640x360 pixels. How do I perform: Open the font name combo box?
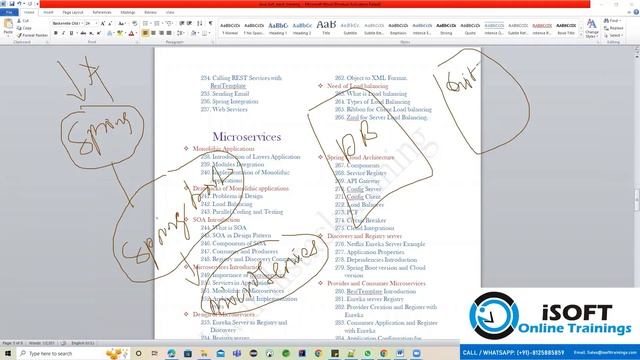[67, 24]
